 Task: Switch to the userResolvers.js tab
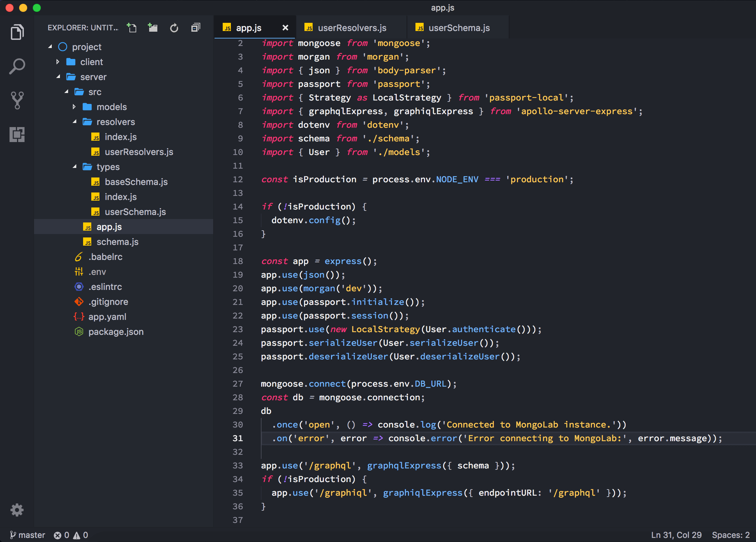[352, 28]
